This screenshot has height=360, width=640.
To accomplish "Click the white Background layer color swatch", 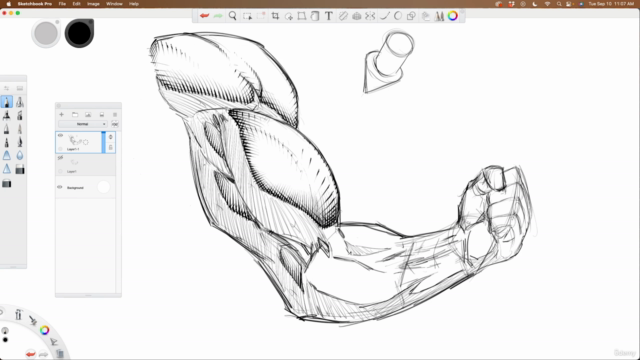I will coord(104,187).
